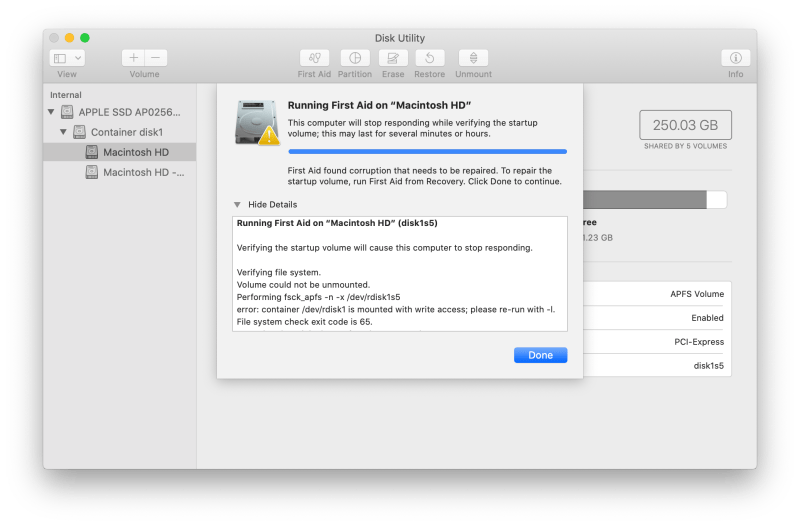The height and width of the screenshot is (526, 800).
Task: Click the 'SHARED BY 5 VOLUMES' label
Action: [685, 146]
